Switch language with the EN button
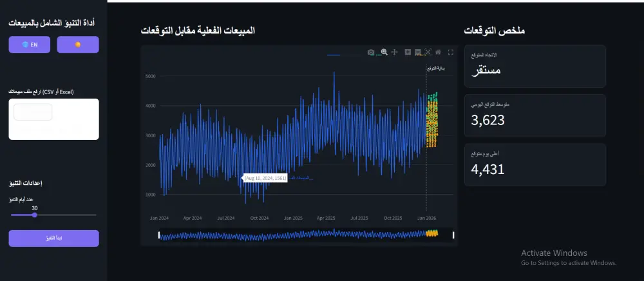Image resolution: width=644 pixels, height=281 pixels. [30, 44]
